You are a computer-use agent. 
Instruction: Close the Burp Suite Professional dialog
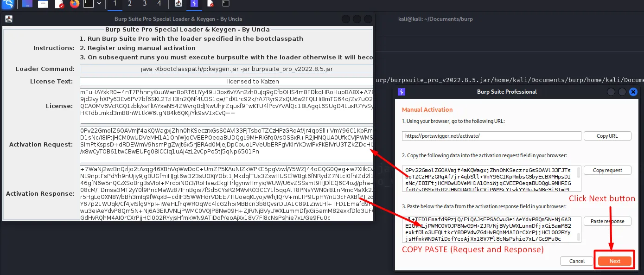click(x=633, y=91)
